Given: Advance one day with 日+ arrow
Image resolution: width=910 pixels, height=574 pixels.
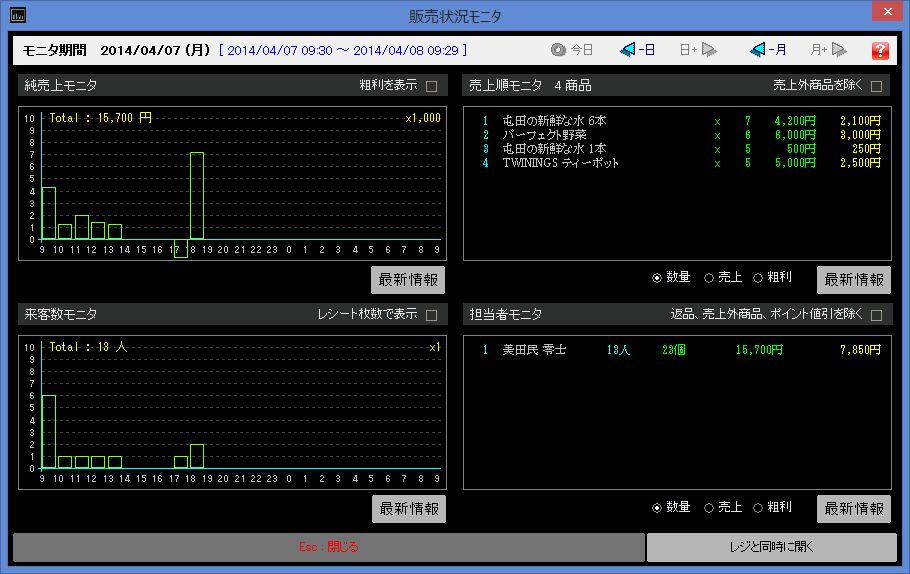Looking at the screenshot, I should [x=698, y=49].
